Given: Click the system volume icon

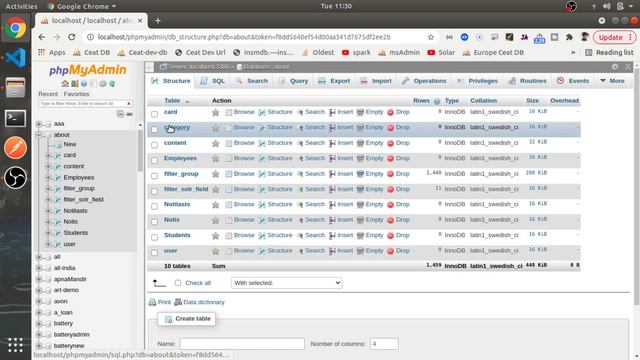Looking at the screenshot, I should tap(607, 6).
